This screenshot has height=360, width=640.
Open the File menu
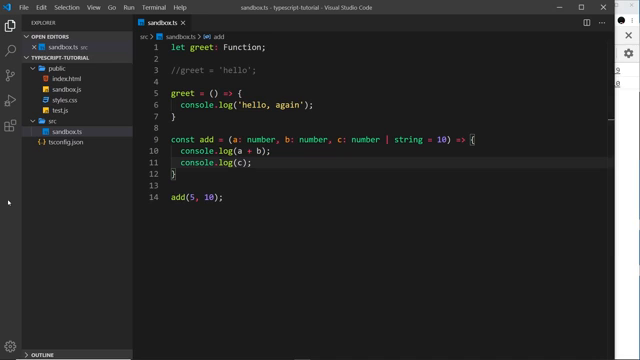[24, 7]
